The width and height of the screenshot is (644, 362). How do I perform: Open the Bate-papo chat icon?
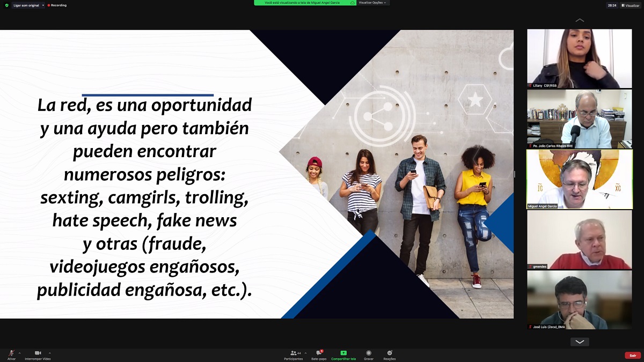point(319,354)
